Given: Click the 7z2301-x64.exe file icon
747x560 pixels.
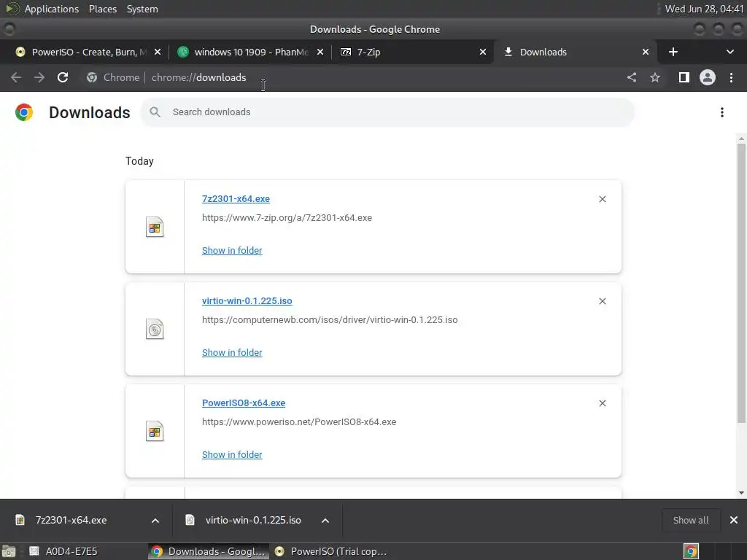Looking at the screenshot, I should (155, 227).
